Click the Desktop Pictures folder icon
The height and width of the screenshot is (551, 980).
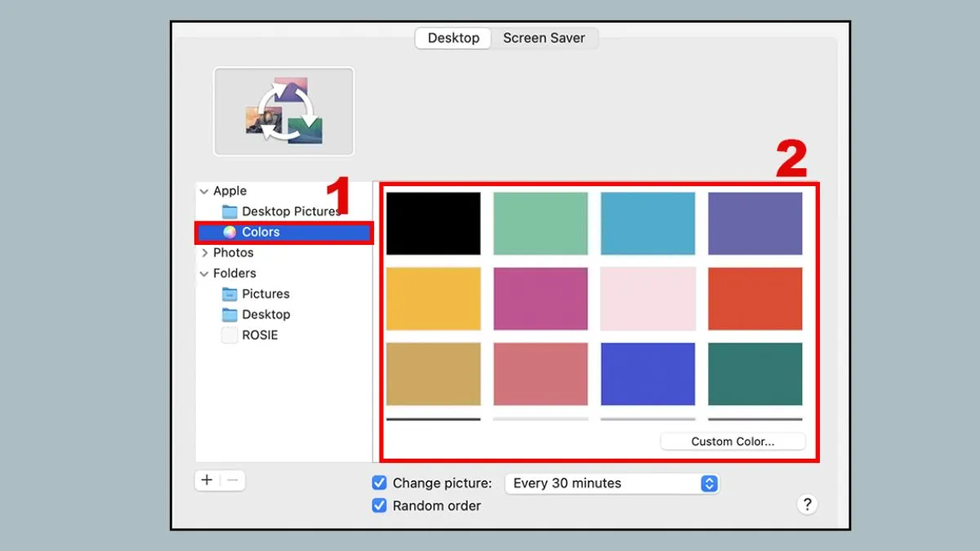click(x=229, y=211)
